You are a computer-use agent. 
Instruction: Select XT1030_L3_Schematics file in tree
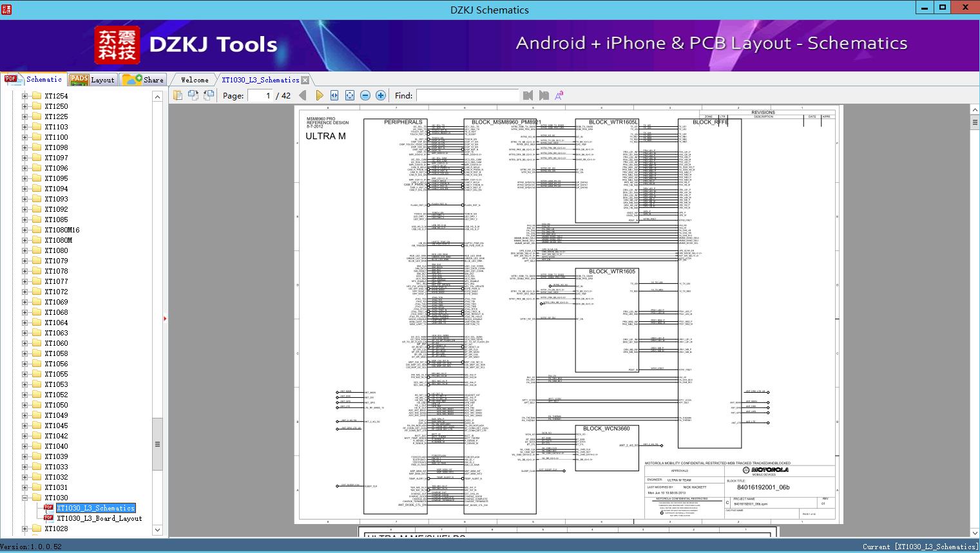click(x=95, y=508)
